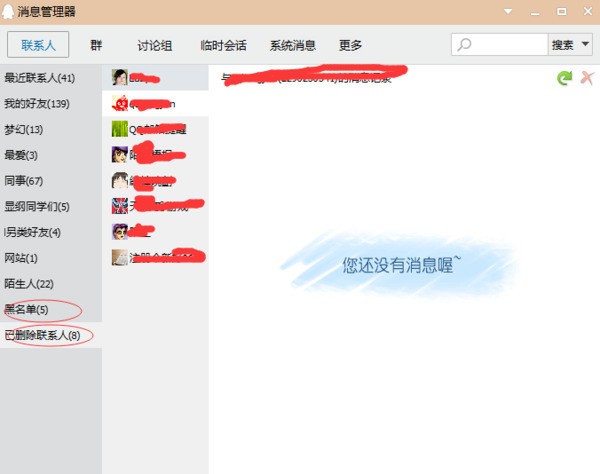Open the 系统消息 tab
This screenshot has width=600, height=474.
point(293,45)
